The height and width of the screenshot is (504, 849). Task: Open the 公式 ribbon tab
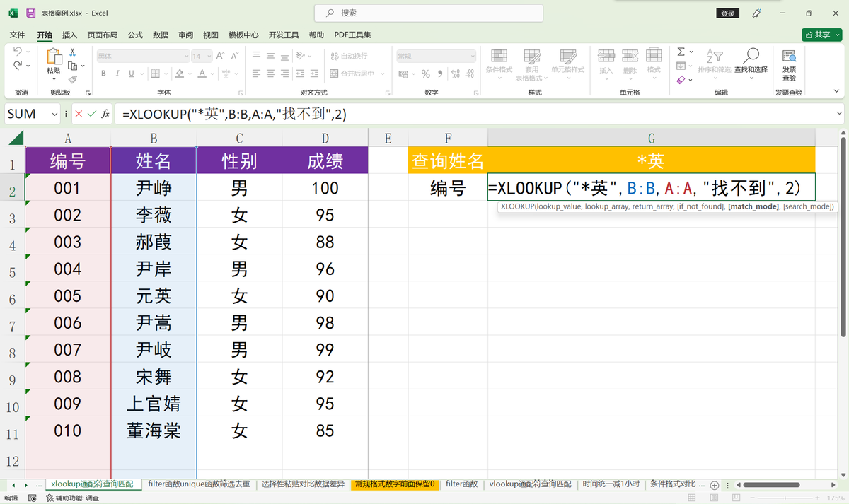pyautogui.click(x=135, y=35)
